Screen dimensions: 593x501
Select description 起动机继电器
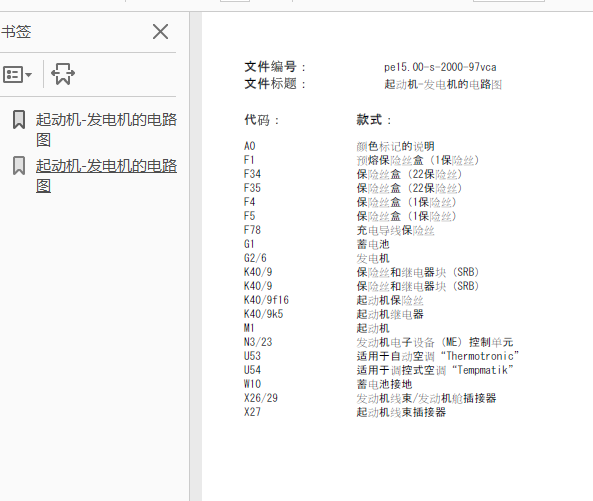(x=390, y=314)
